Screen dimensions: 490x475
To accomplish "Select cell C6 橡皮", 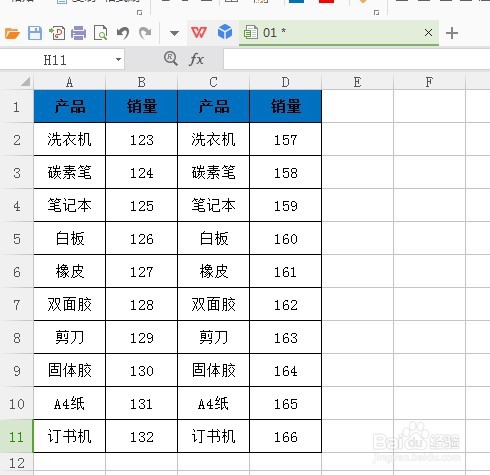I will pos(213,271).
